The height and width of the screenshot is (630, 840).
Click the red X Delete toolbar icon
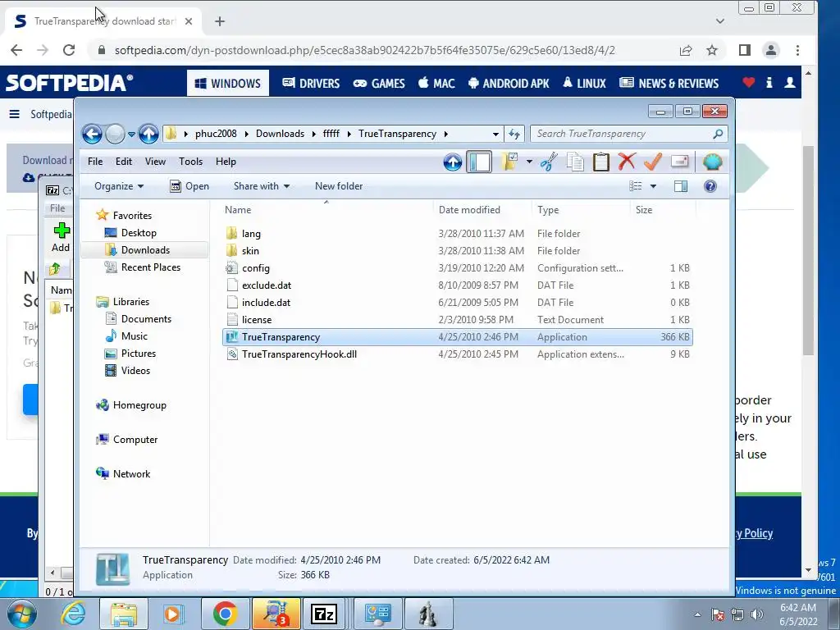point(627,162)
